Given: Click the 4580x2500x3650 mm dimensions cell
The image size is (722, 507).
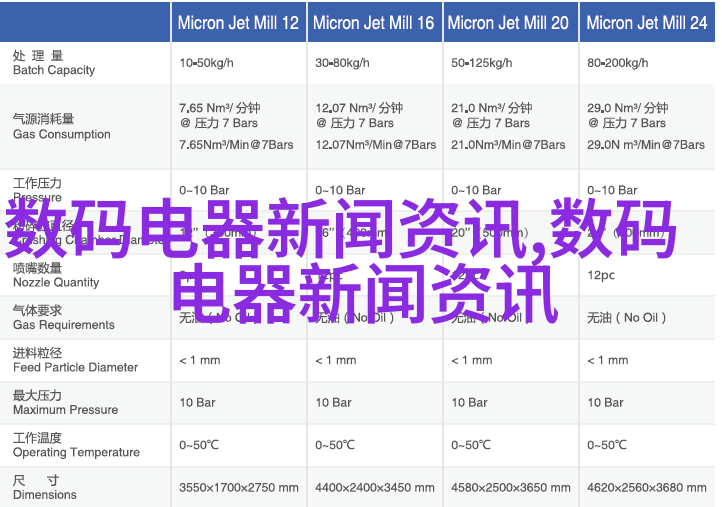Looking at the screenshot, I should tap(511, 488).
